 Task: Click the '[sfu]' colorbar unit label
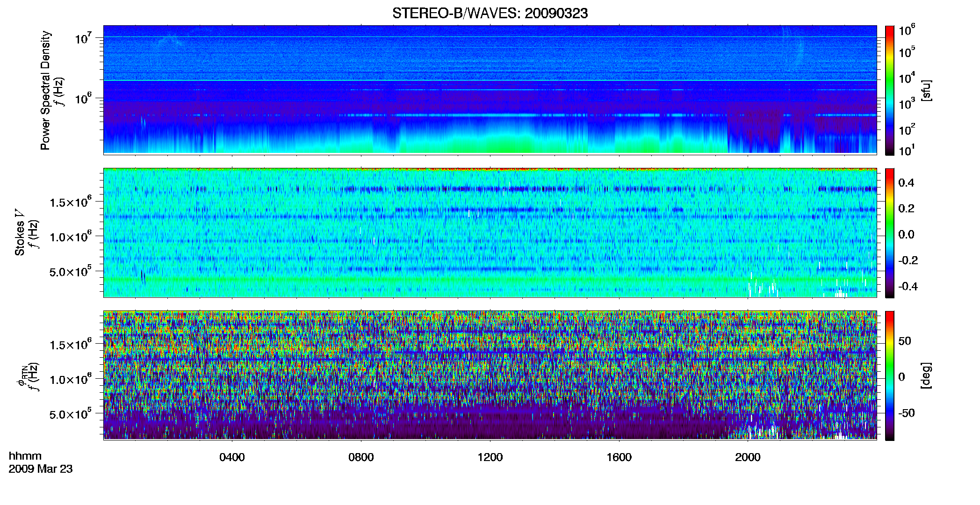pyautogui.click(x=926, y=90)
